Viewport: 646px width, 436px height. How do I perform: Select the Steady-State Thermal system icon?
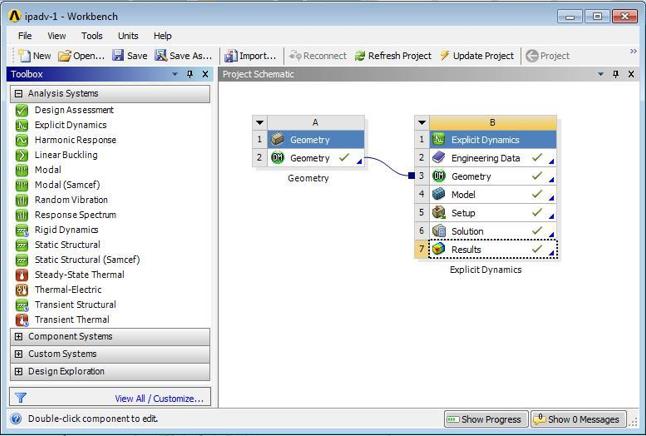(x=22, y=275)
